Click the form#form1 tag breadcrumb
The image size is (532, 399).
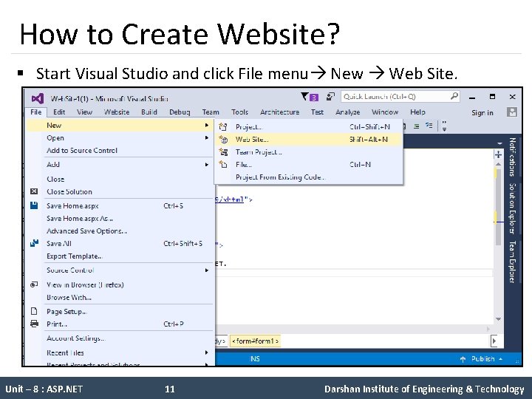pos(256,341)
